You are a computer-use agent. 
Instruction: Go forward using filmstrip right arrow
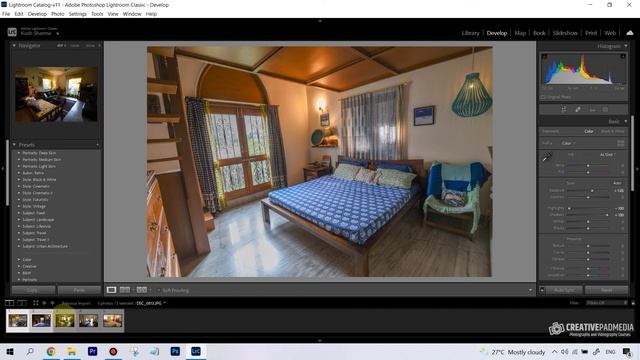pyautogui.click(x=52, y=303)
